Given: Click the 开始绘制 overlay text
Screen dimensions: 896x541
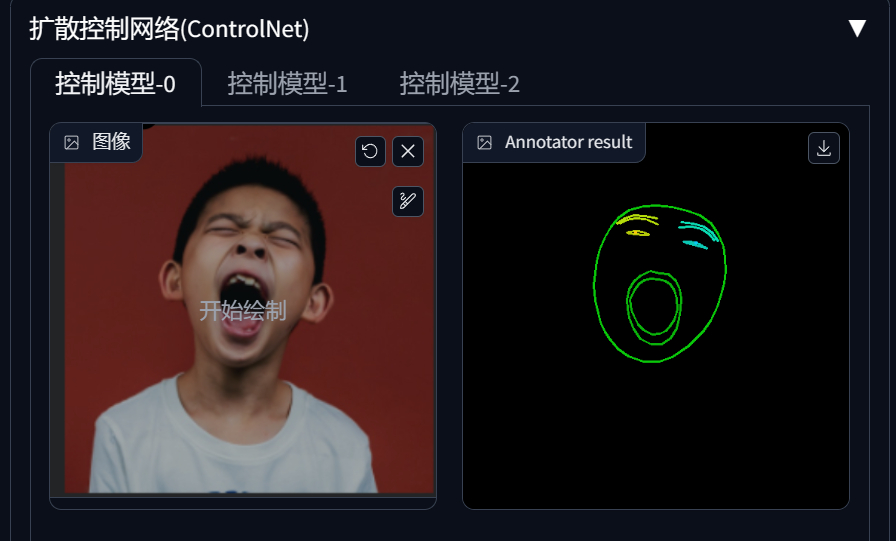Looking at the screenshot, I should (x=243, y=311).
